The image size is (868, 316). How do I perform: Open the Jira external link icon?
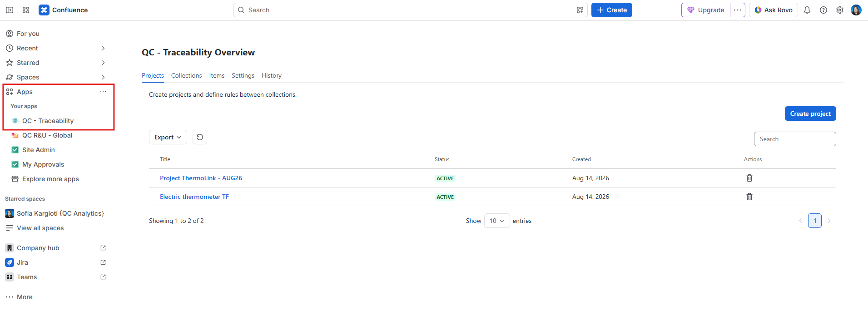(x=103, y=262)
